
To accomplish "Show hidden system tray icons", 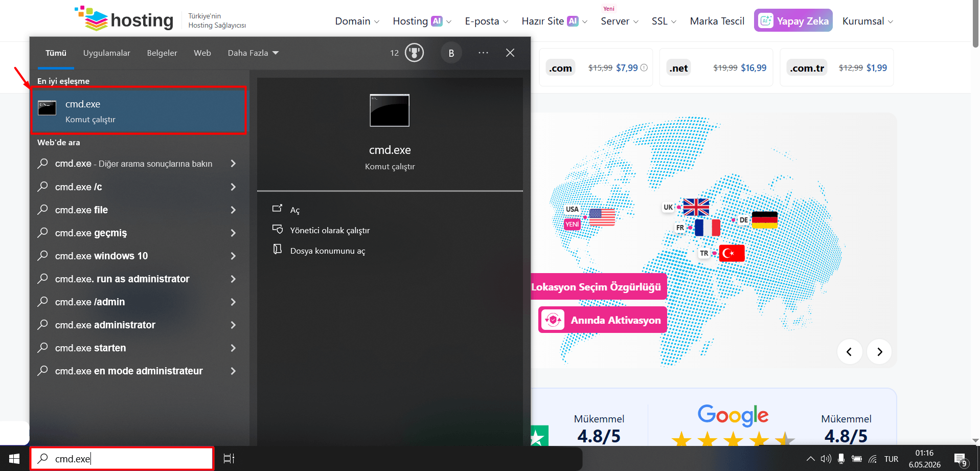I will click(x=810, y=459).
